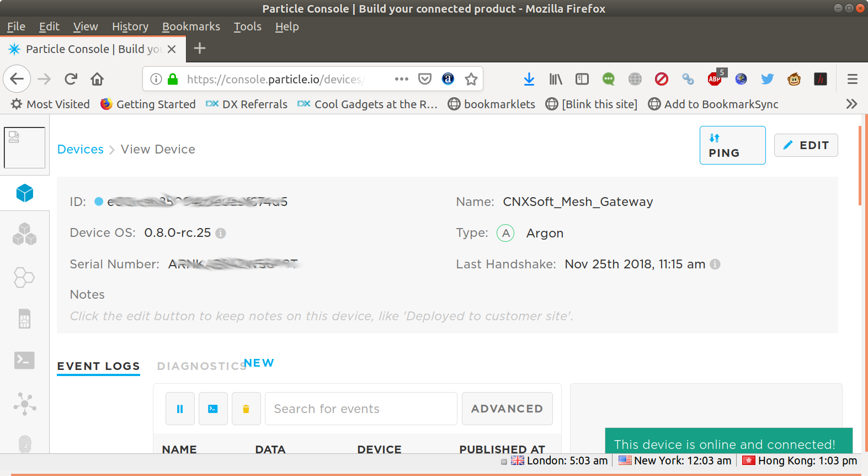868x476 pixels.
Task: Click the device name CNXSoft_Mesh_Gateway
Action: [x=578, y=202]
